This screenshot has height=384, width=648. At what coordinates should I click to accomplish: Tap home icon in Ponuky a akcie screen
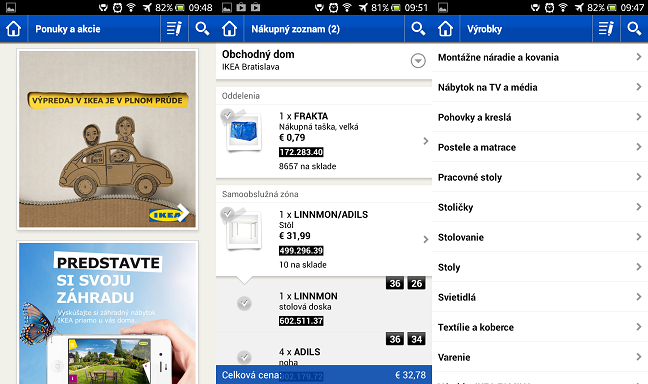pos(13,29)
